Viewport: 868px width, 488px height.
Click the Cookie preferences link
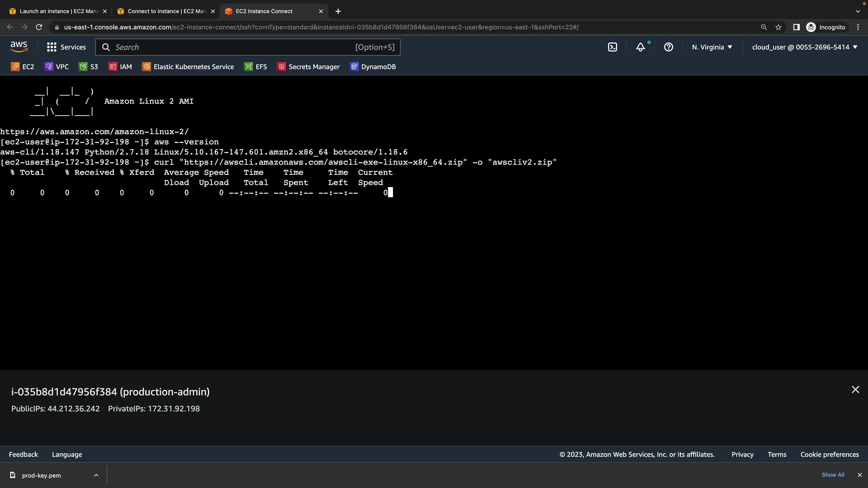pos(830,455)
